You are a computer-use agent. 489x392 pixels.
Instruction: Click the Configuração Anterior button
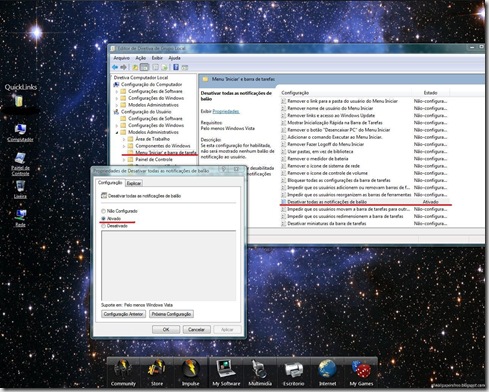[123, 314]
